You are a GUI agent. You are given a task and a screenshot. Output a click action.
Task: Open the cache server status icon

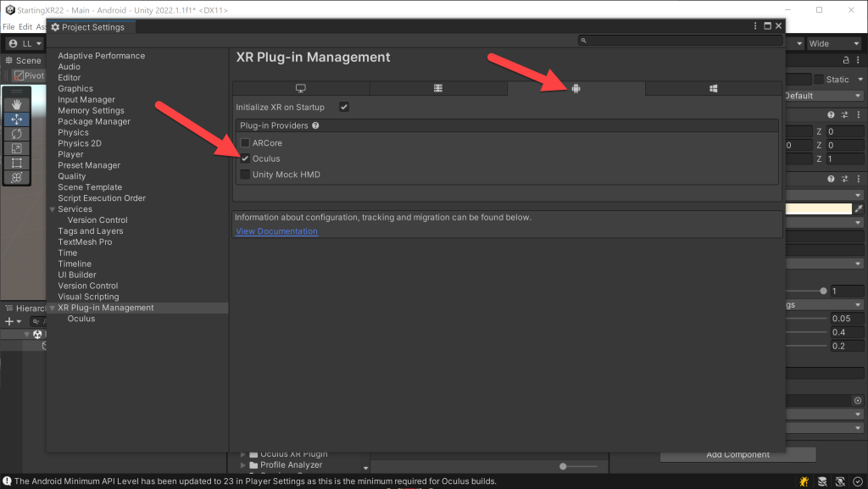point(822,481)
